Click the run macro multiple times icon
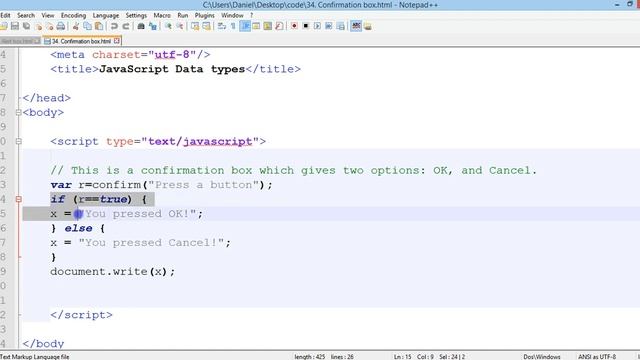The width and height of the screenshot is (640, 360). click(329, 26)
